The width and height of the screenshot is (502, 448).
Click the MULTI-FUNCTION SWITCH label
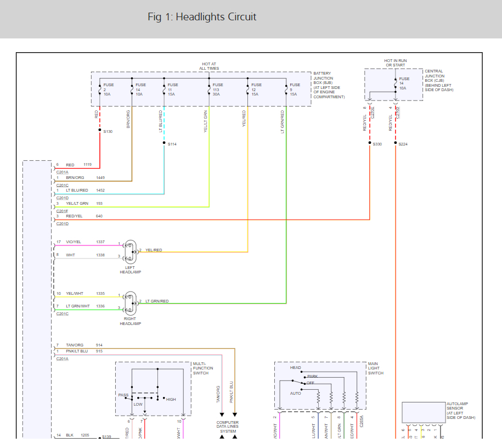203,368
